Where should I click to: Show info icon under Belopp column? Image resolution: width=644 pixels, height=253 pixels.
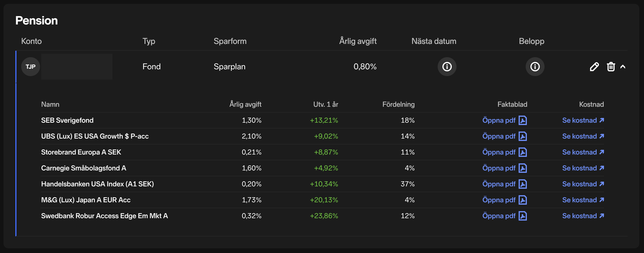click(535, 67)
